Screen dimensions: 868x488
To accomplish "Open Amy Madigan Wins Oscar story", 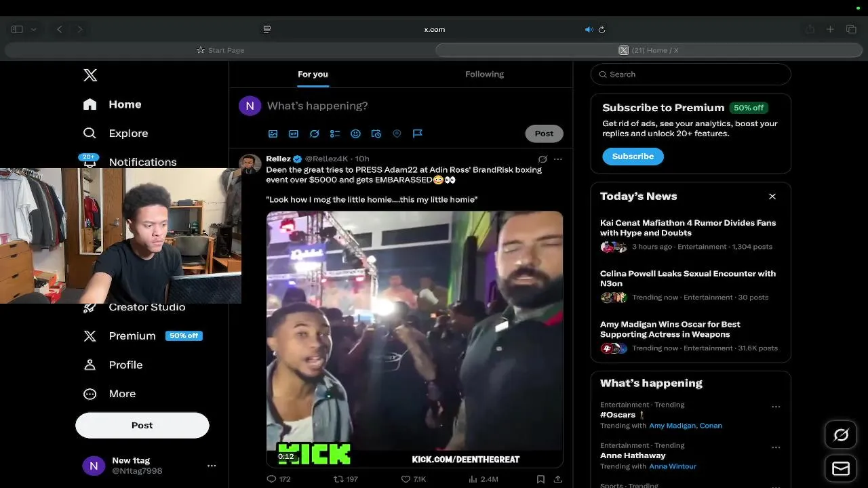I will [690, 336].
